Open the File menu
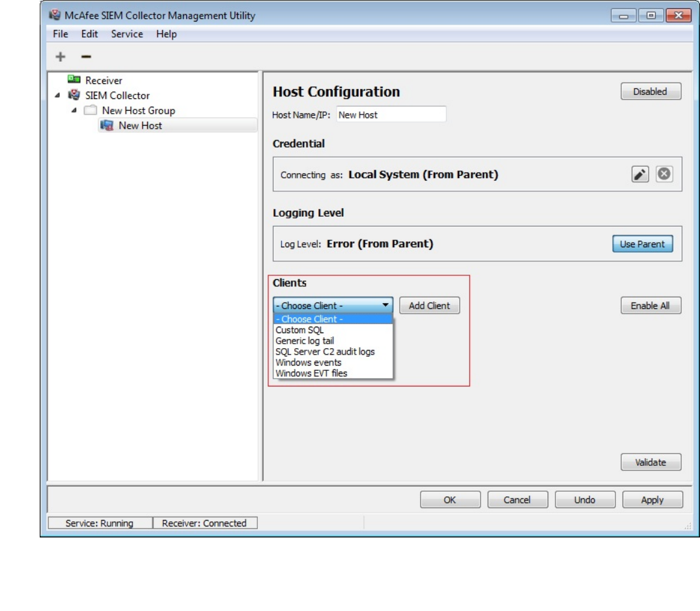Image resolution: width=700 pixels, height=611 pixels. [61, 34]
